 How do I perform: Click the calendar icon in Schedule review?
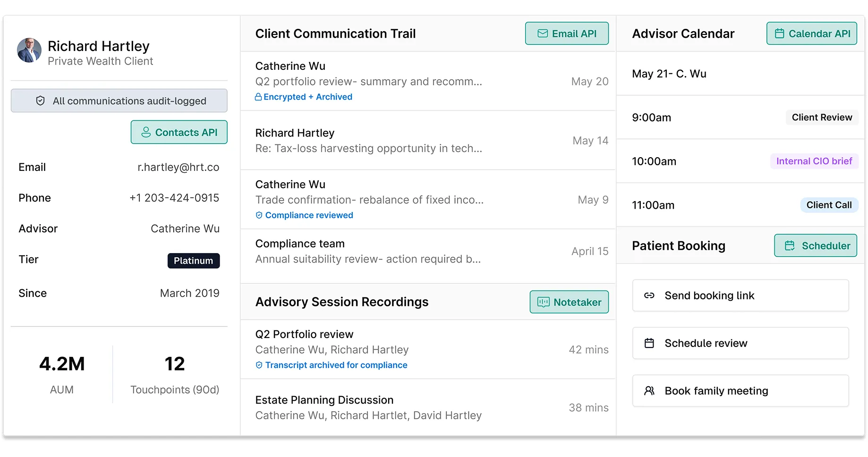pos(649,343)
